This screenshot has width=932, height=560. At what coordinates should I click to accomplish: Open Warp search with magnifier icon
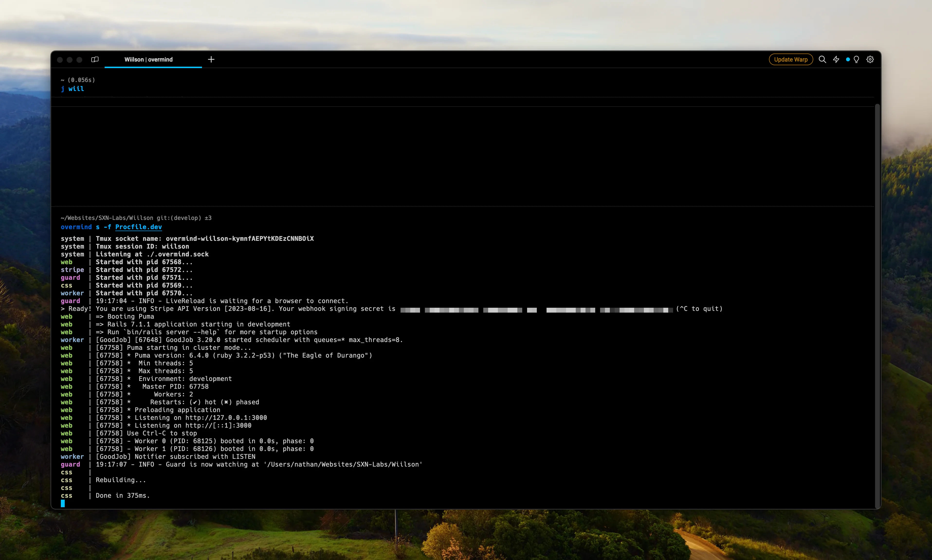pyautogui.click(x=822, y=60)
